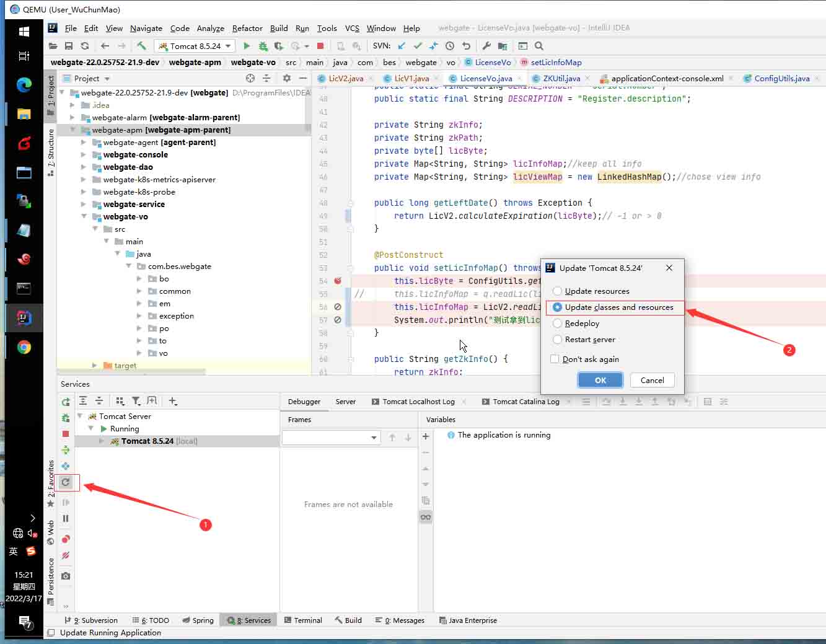Open Microsoft Edge from the taskbar
Viewport: 826px width, 644px height.
(24, 85)
